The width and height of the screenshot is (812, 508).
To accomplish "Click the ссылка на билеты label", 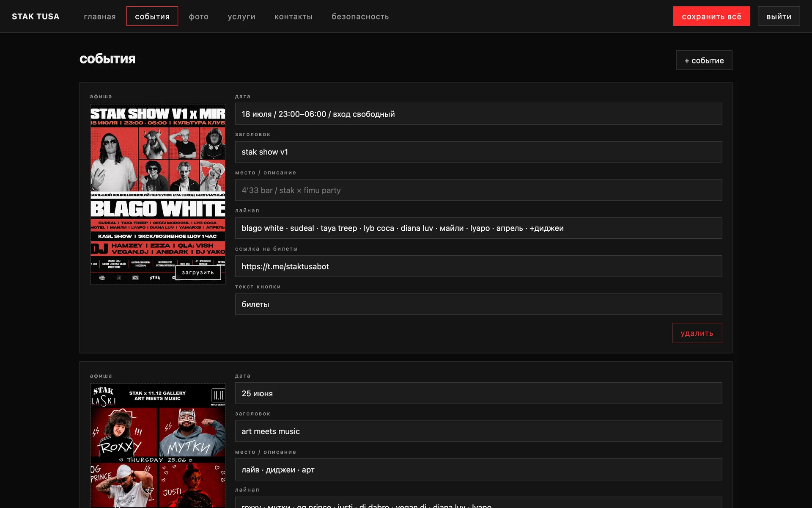I will pos(266,249).
